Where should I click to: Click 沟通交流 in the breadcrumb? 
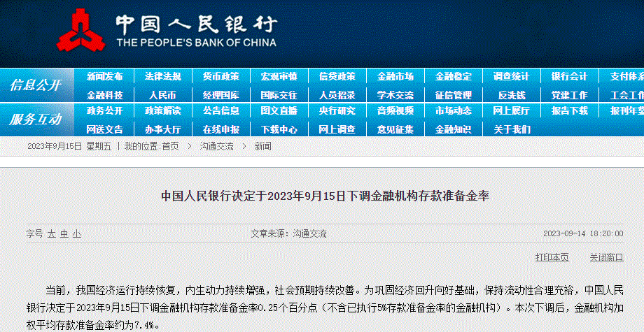pyautogui.click(x=216, y=146)
